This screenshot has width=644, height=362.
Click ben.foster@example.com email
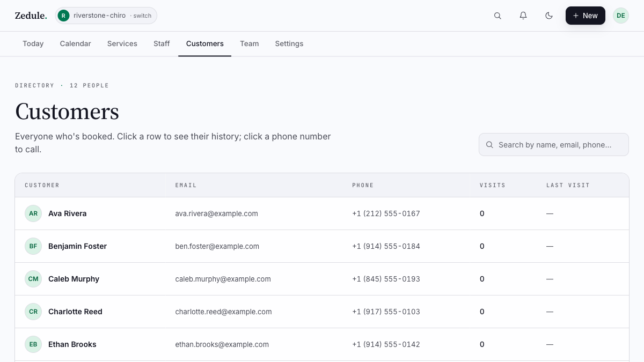217,246
